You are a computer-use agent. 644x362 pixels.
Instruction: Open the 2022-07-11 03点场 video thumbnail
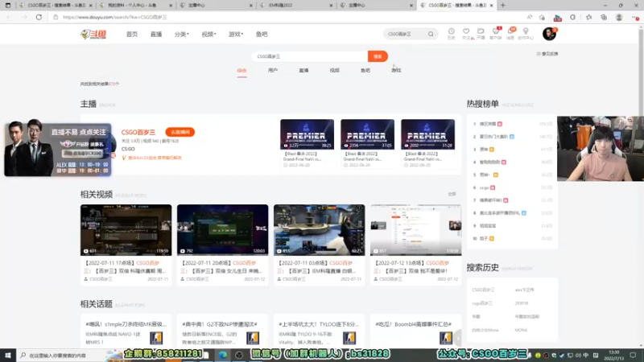click(x=319, y=230)
